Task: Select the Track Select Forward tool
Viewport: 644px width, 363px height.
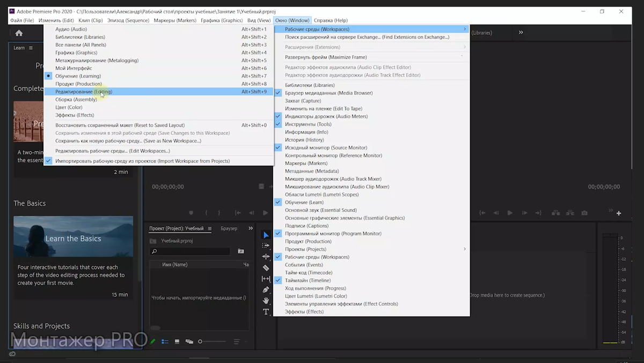Action: 266,245
